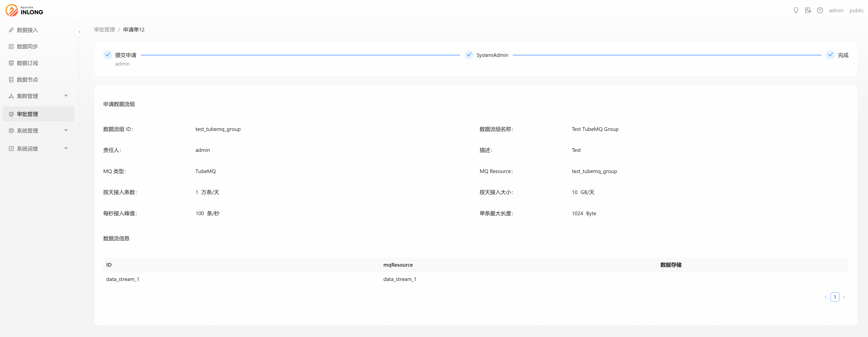
Task: Click the help question mark icon
Action: (820, 10)
